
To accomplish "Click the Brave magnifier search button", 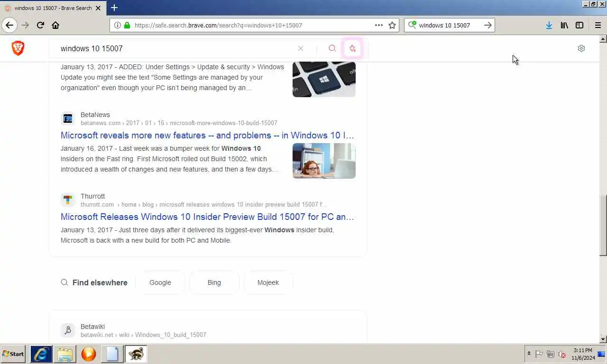I will [332, 48].
